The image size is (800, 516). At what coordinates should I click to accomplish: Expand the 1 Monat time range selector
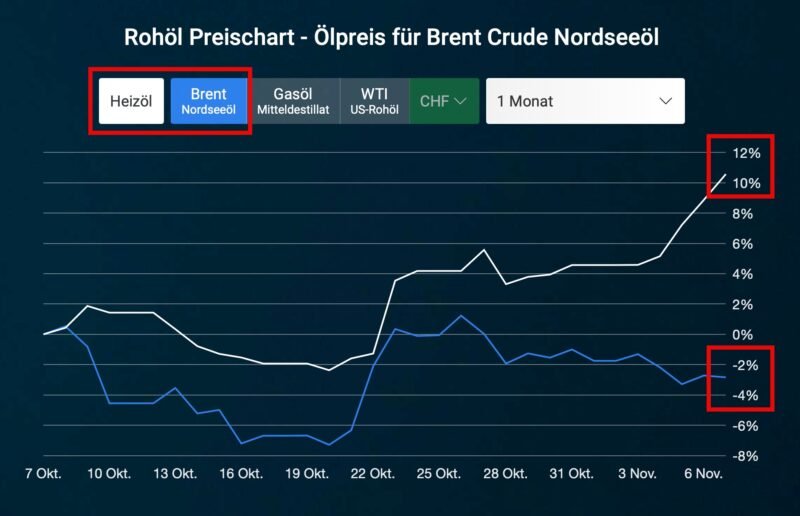pyautogui.click(x=585, y=101)
